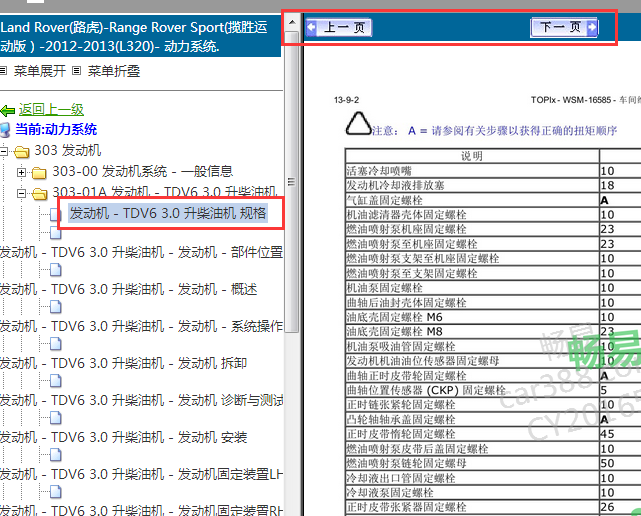Click the document icon for 发动机 安装 entry
The width and height of the screenshot is (641, 516).
[56, 418]
